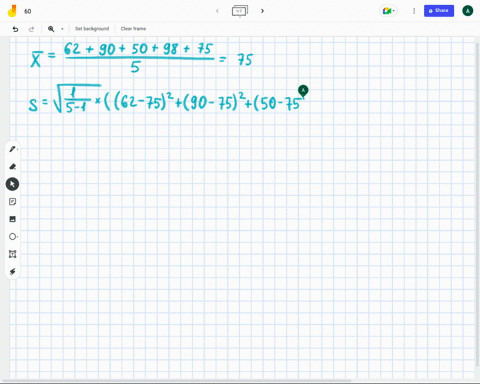This screenshot has height=384, width=480.
Task: Start a Google Meet call
Action: [388, 11]
